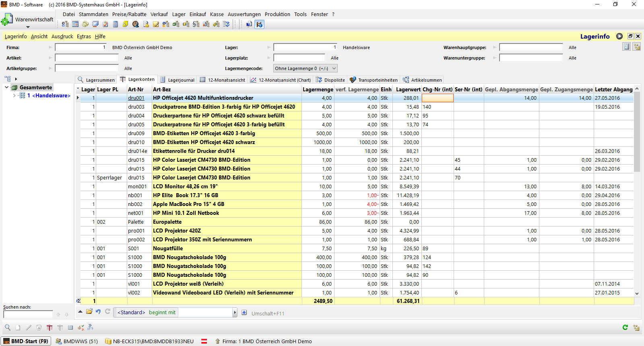The height and width of the screenshot is (346, 644).
Task: Open the Auswertungen menu
Action: point(244,14)
